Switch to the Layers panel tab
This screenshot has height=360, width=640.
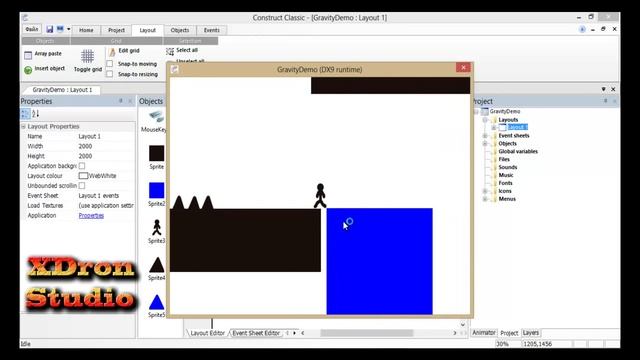531,333
